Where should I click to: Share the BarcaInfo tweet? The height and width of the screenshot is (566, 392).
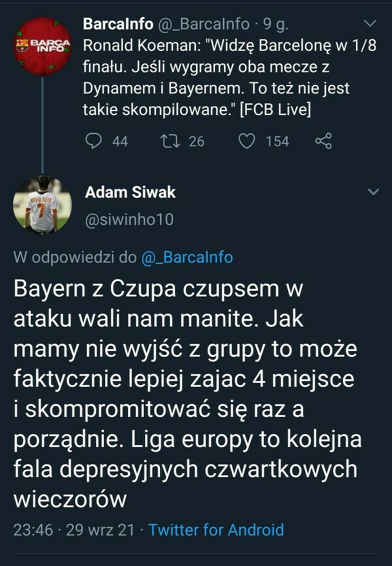click(x=323, y=141)
